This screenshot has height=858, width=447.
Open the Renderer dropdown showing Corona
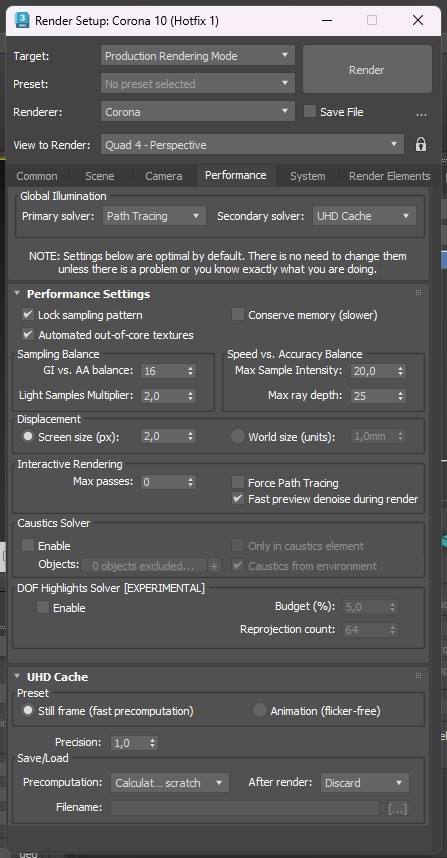click(x=198, y=112)
